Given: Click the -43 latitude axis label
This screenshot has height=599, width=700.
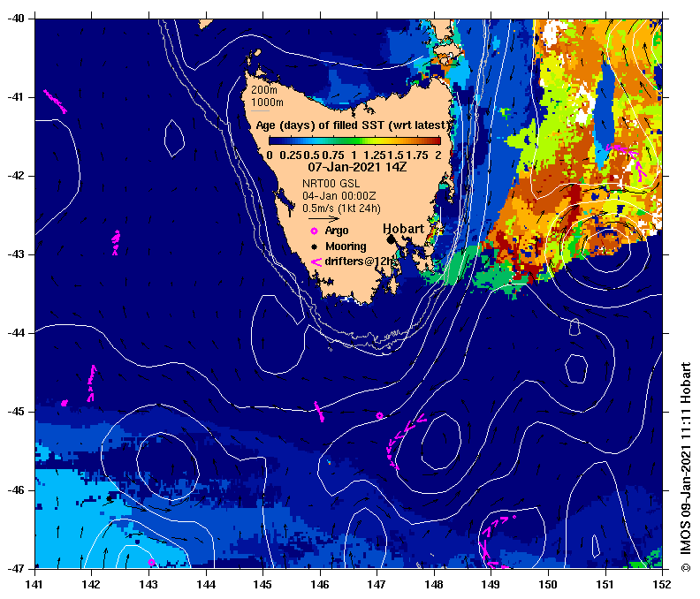Looking at the screenshot, I should click(15, 254).
